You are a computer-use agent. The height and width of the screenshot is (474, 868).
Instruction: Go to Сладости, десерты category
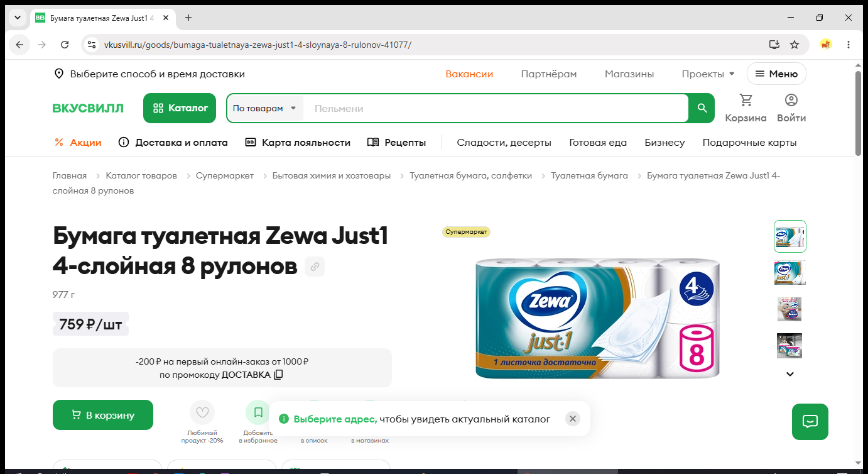pyautogui.click(x=504, y=143)
